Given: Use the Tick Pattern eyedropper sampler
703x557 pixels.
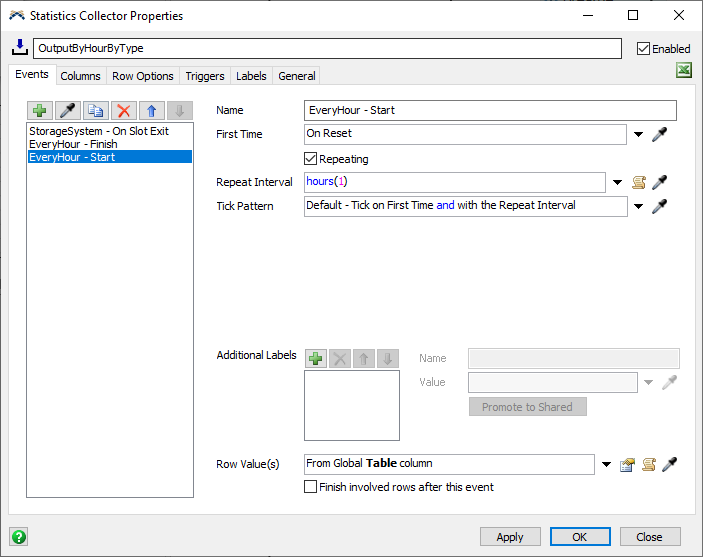Looking at the screenshot, I should pyautogui.click(x=660, y=206).
